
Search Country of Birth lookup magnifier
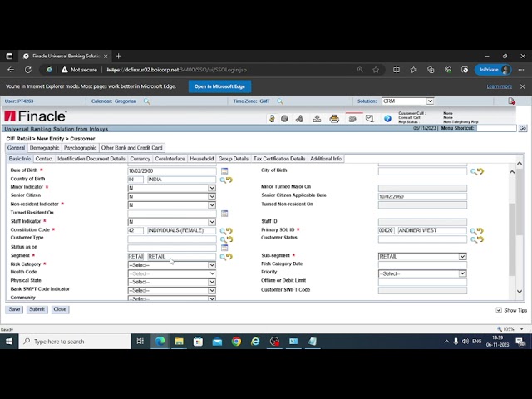(x=223, y=180)
